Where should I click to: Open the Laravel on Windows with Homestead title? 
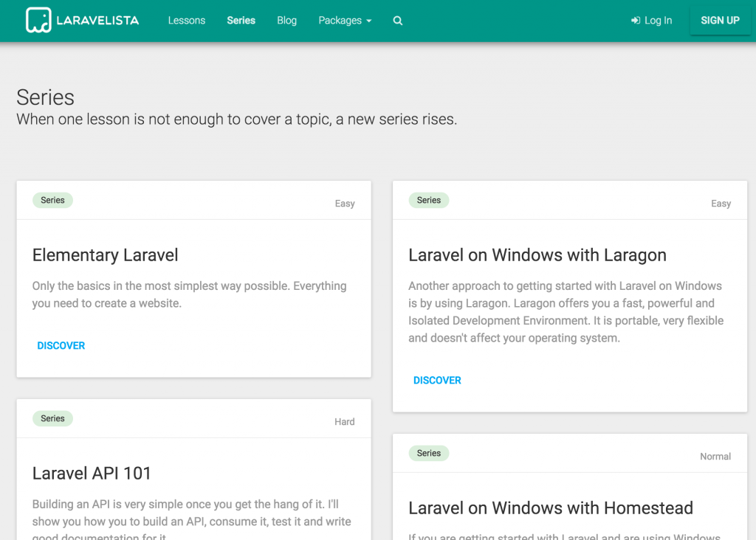[x=551, y=508]
